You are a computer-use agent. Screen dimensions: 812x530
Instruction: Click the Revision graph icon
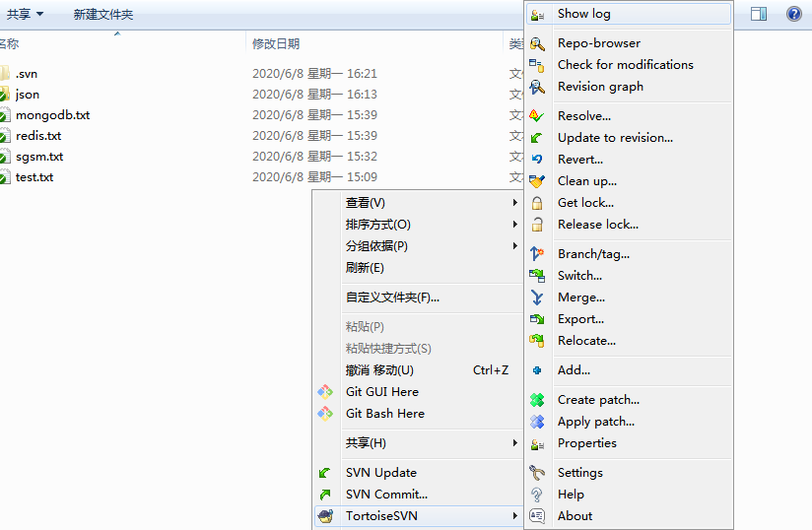pyautogui.click(x=537, y=87)
